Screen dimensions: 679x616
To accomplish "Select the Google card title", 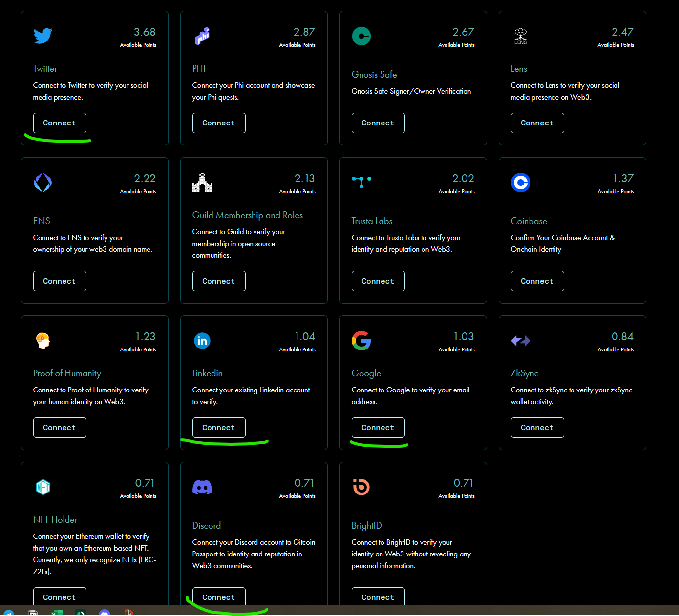I will click(366, 373).
